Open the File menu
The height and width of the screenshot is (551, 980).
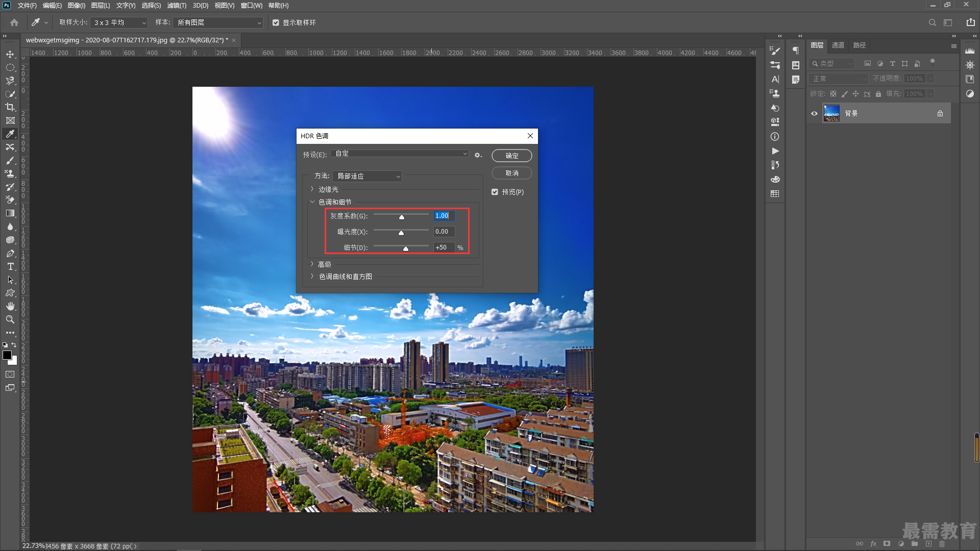[x=27, y=5]
